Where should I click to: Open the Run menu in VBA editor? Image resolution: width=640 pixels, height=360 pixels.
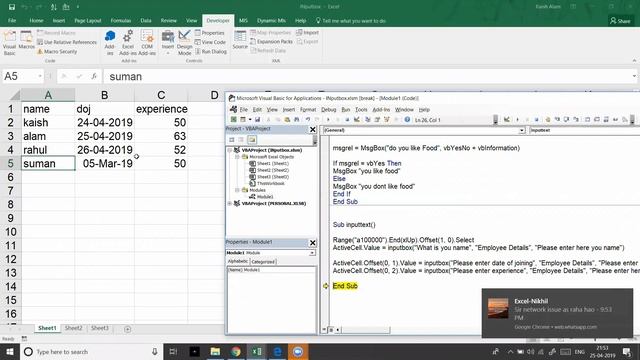[x=346, y=109]
